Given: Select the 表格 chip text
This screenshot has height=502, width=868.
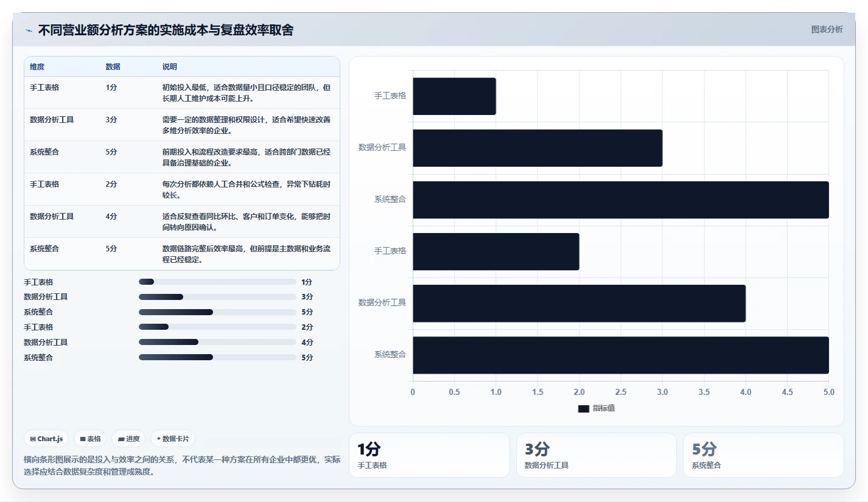Looking at the screenshot, I should [94, 439].
